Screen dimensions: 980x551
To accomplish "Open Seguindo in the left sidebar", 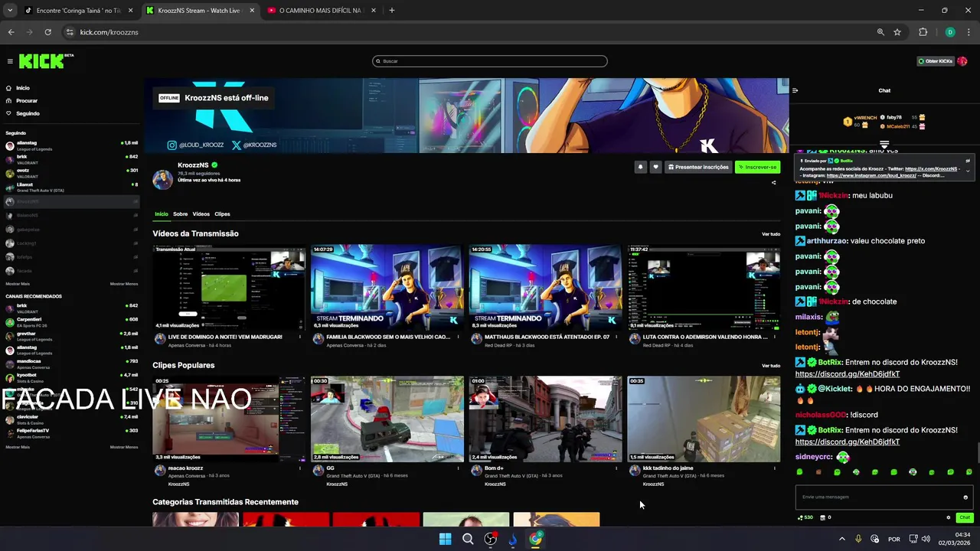I will point(28,113).
